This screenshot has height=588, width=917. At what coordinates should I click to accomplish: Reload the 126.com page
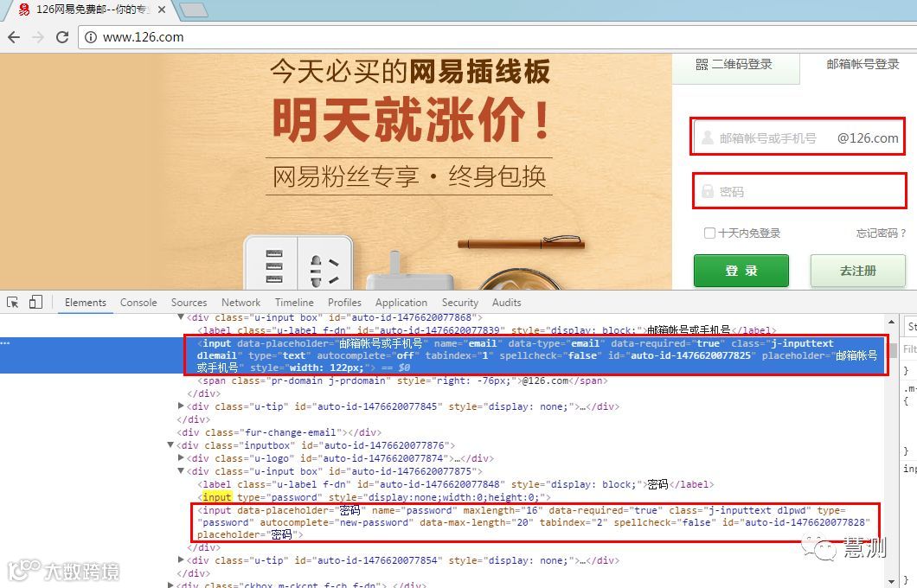62,37
